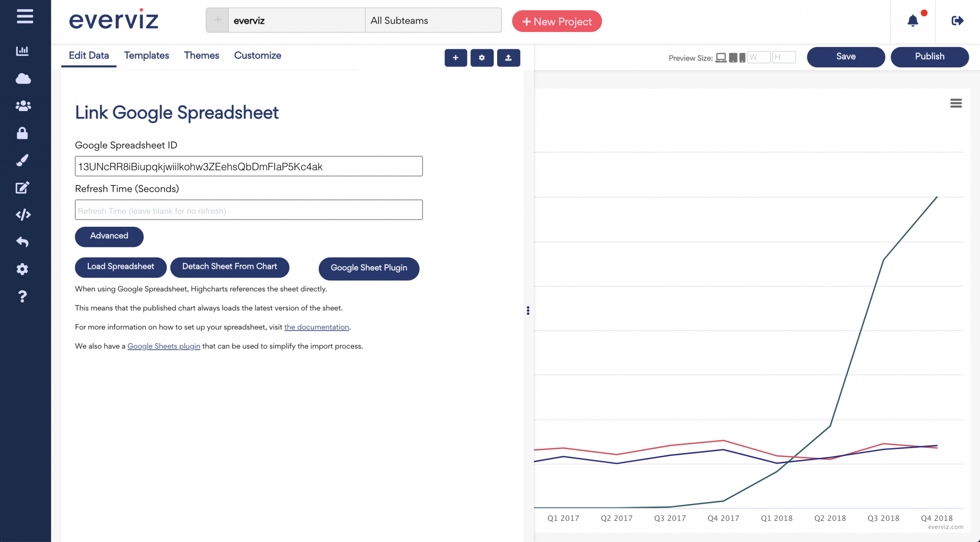Viewport: 980px width, 542px height.
Task: Open the Themes tab
Action: tap(201, 55)
